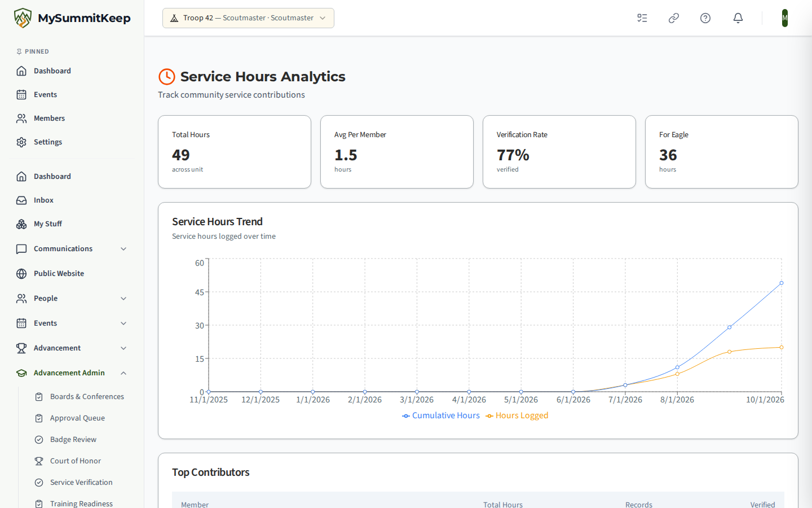Click the Approval Queue clipboard icon
The width and height of the screenshot is (812, 508).
click(39, 418)
